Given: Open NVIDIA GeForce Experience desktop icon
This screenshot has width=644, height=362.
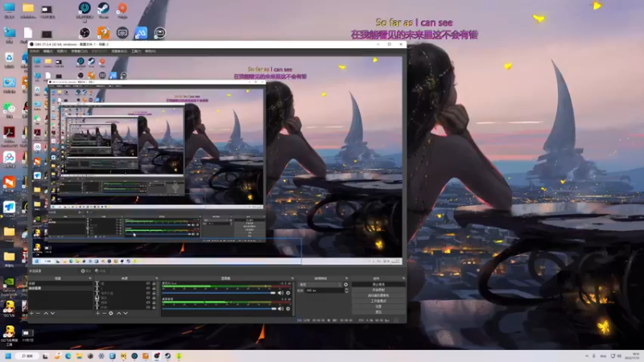Looking at the screenshot, I should click(9, 282).
